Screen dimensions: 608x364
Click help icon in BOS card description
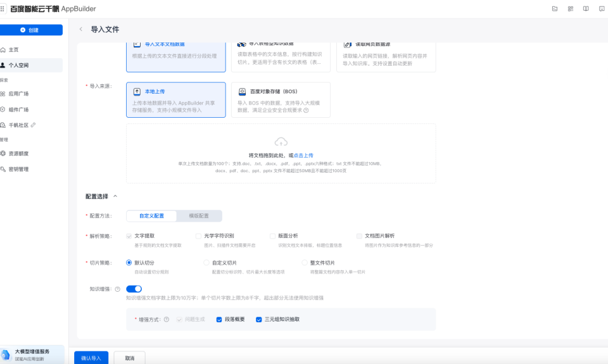coord(306,111)
